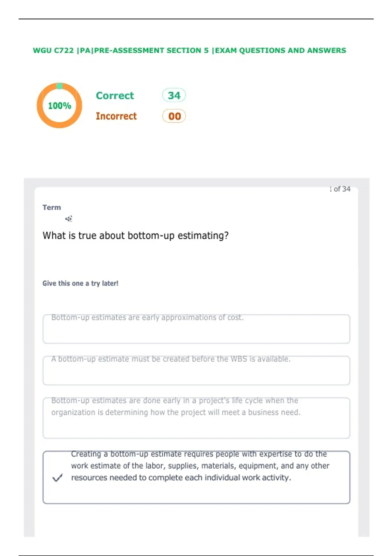Click the Incorrect count badge showing 00

[x=174, y=116]
